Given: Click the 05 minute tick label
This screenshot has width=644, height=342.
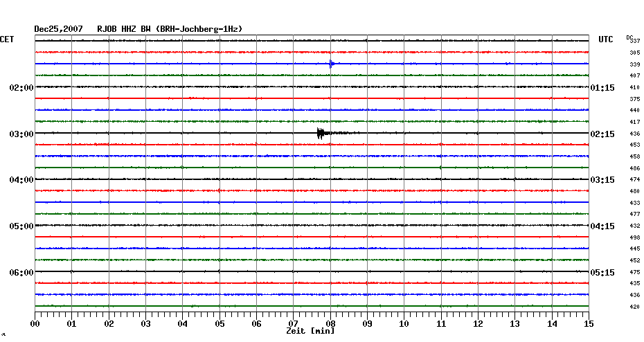Looking at the screenshot, I should pos(220,324).
